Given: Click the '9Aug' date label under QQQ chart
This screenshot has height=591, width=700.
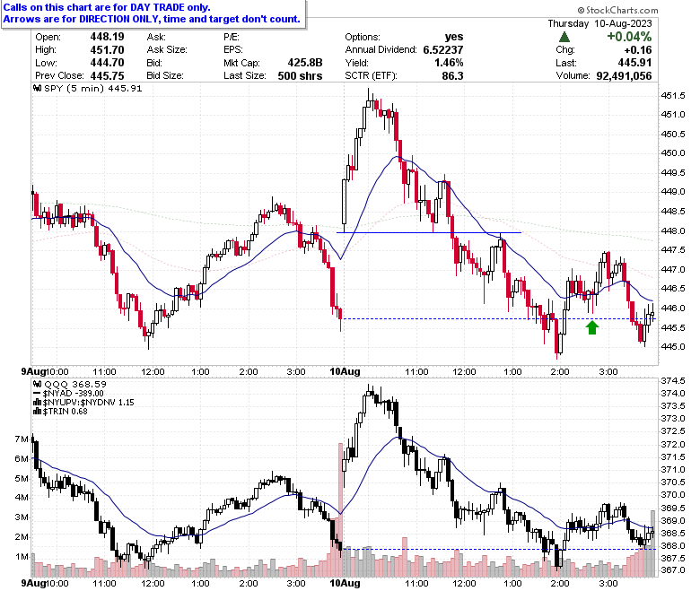Looking at the screenshot, I should (x=33, y=584).
